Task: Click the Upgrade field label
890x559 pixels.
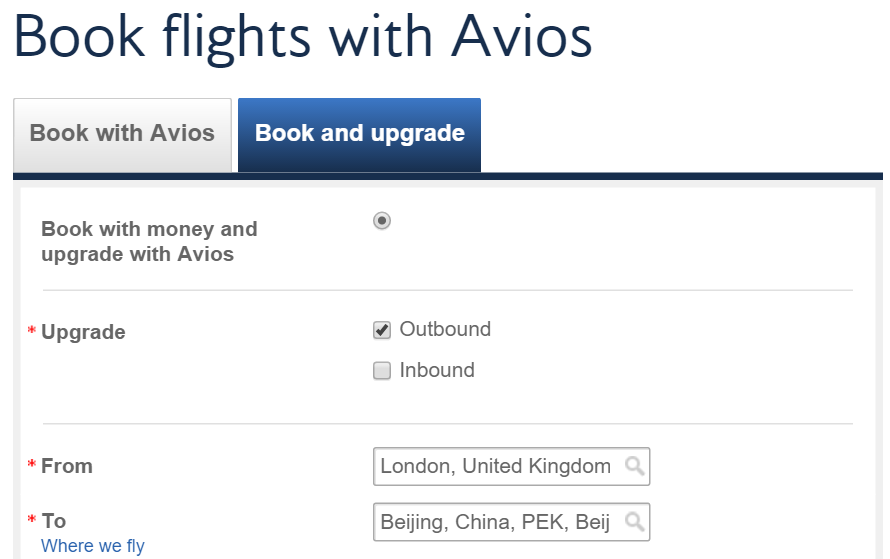Action: [x=83, y=332]
